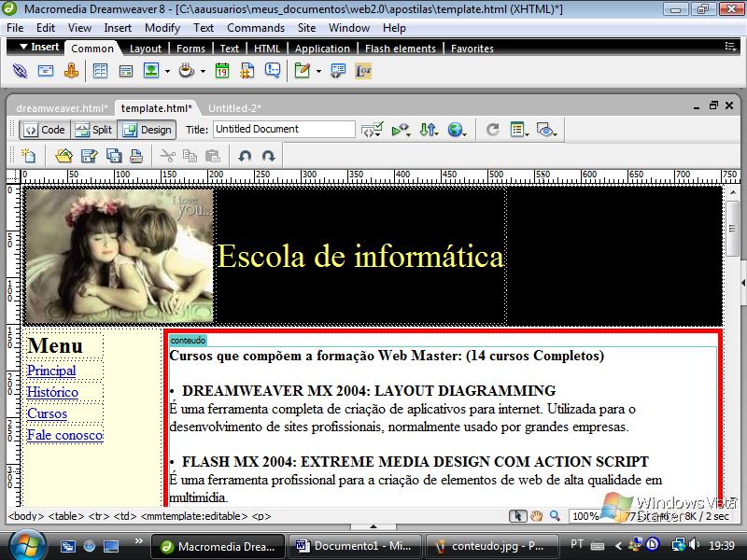Open Preview in Browser globe dropdown
Screen dimensions: 747x560
pyautogui.click(x=457, y=130)
